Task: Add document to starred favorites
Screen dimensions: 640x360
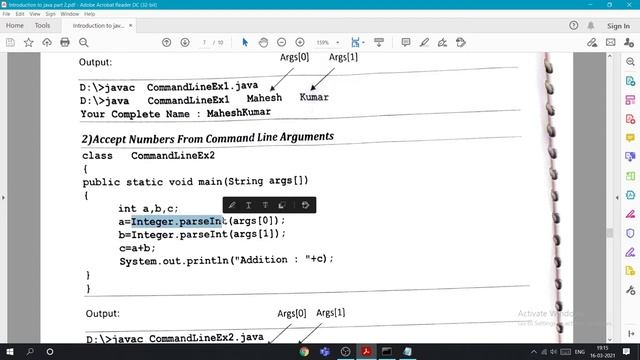Action: coord(29,42)
